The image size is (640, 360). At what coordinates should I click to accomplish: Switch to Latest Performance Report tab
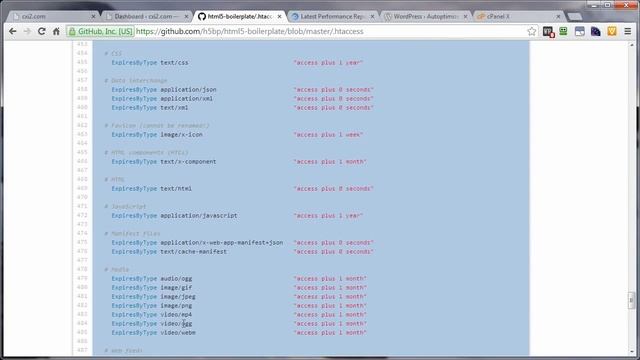click(332, 17)
